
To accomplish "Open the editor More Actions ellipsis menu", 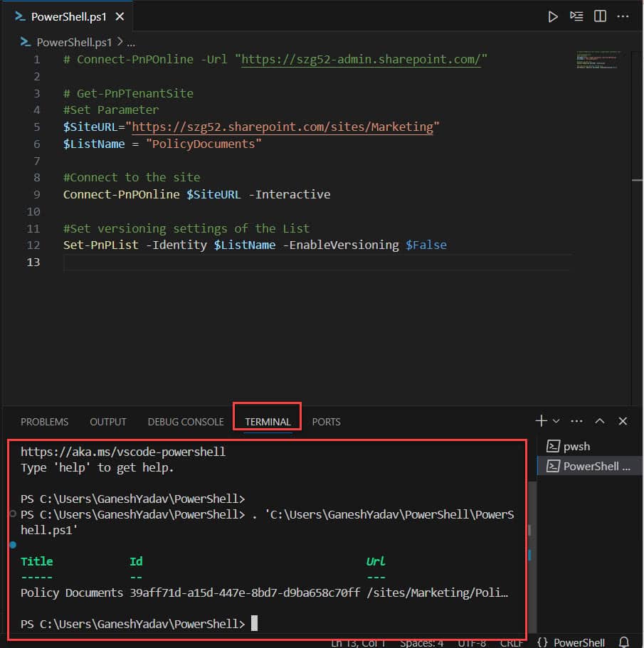I will [x=623, y=16].
